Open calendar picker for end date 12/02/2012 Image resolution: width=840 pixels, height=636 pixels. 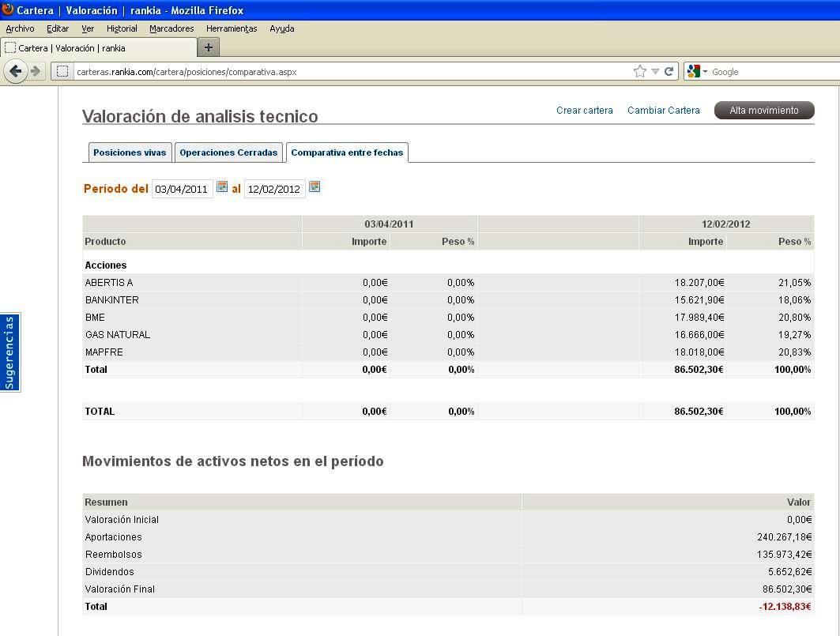click(x=315, y=186)
